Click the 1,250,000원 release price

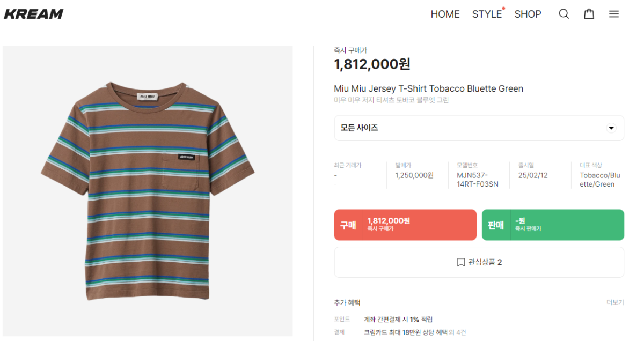click(x=414, y=175)
